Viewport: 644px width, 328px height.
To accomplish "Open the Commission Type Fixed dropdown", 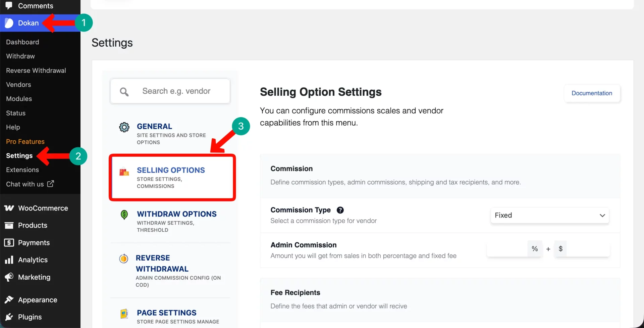I will 550,215.
